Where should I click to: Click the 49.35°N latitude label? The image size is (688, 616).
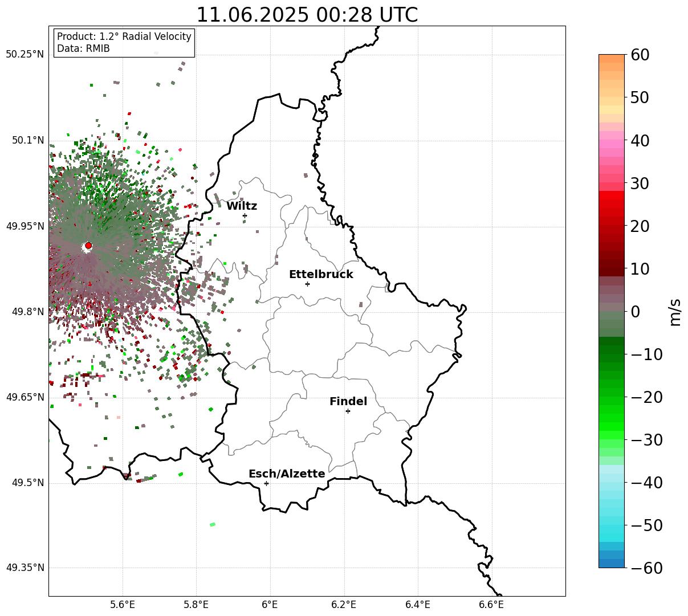tap(25, 568)
